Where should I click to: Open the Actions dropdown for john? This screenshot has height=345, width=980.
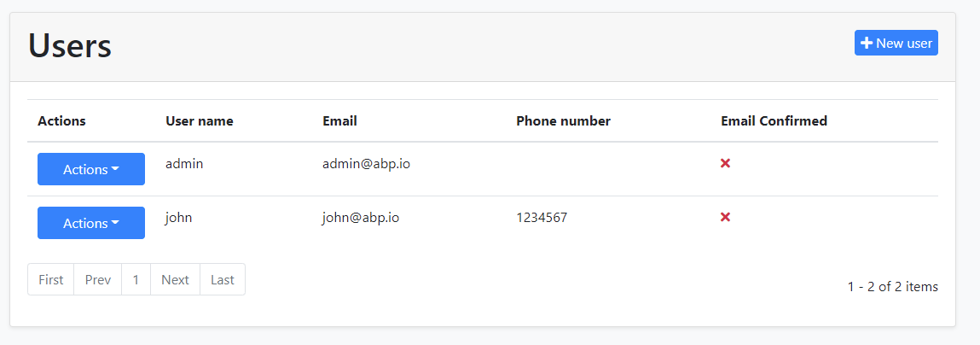coord(91,223)
